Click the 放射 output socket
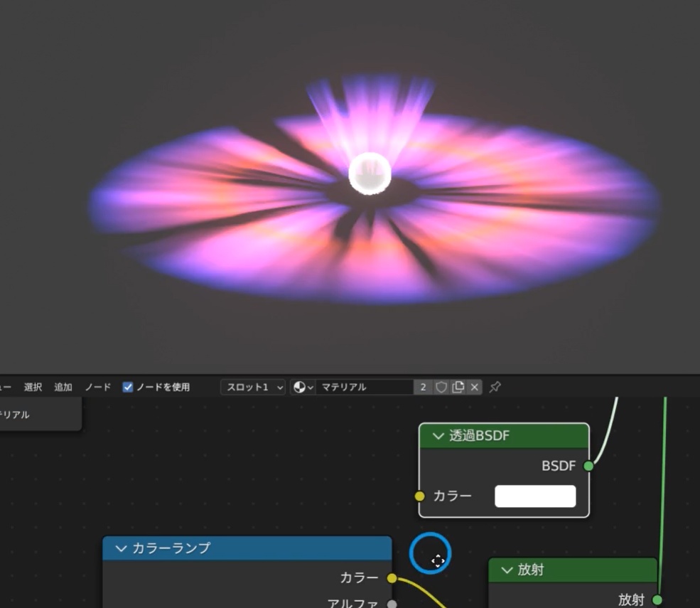This screenshot has width=700, height=608. pyautogui.click(x=657, y=599)
